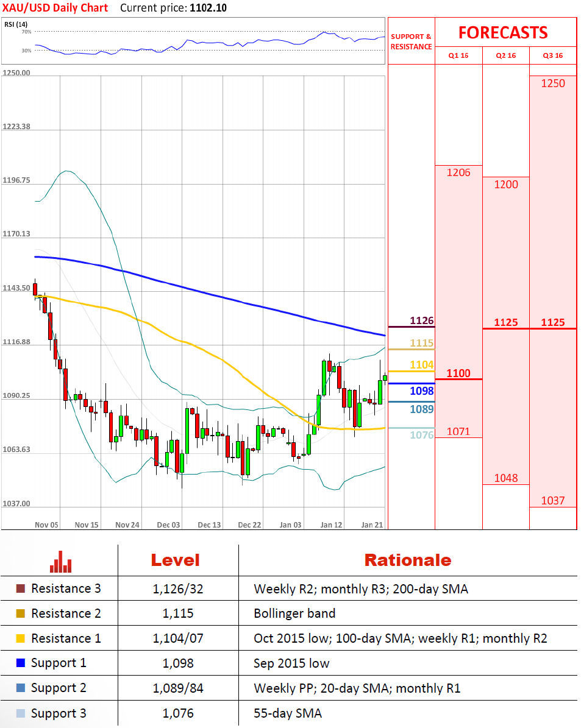Screen dimensions: 581x728
Task: Click the 1098 support level marker
Action: (421, 391)
